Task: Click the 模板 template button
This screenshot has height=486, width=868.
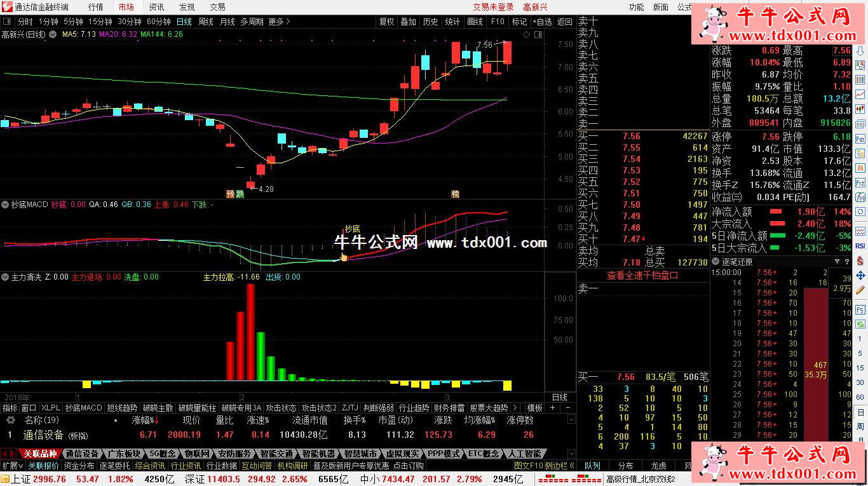Action: point(535,408)
